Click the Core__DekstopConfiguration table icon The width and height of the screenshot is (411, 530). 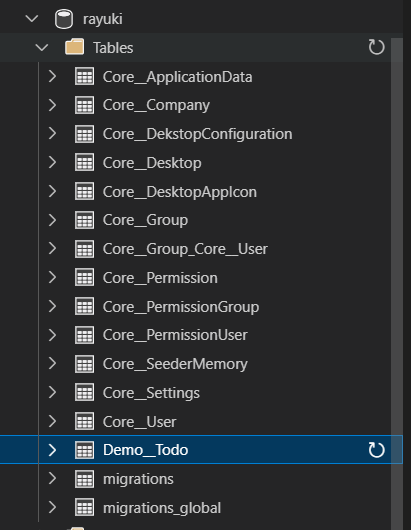tap(84, 134)
